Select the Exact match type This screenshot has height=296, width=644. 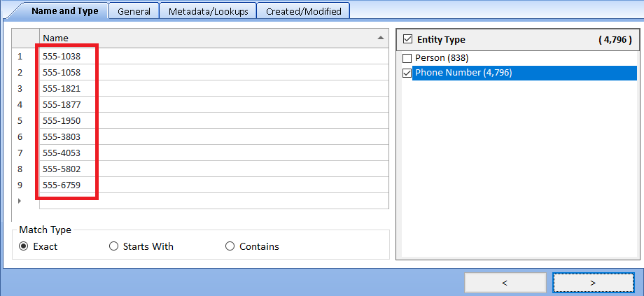(x=24, y=246)
